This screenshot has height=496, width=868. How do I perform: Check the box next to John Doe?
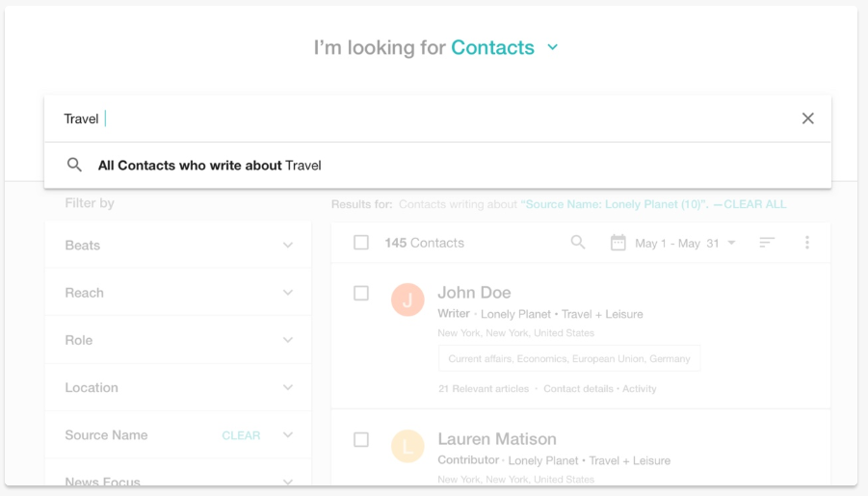[x=361, y=293]
